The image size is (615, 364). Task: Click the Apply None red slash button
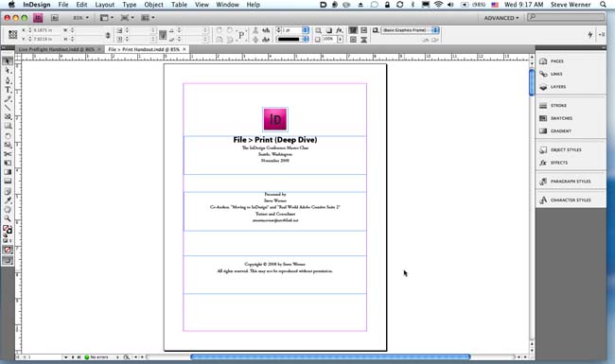click(x=8, y=250)
